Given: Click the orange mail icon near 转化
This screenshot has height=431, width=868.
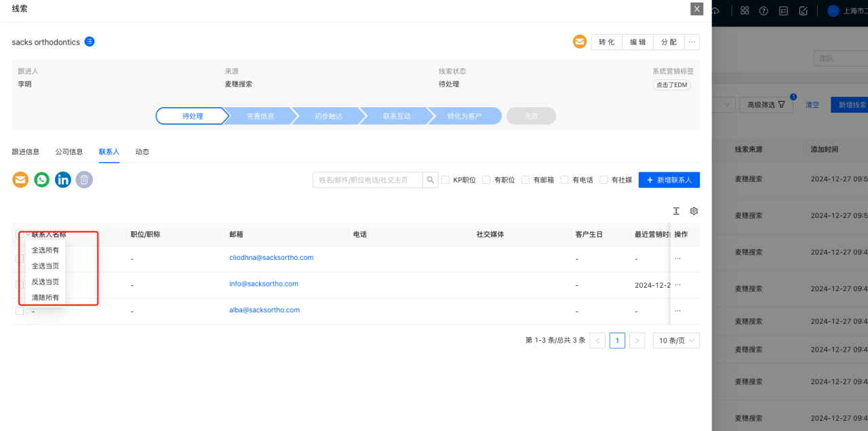Looking at the screenshot, I should coord(580,42).
